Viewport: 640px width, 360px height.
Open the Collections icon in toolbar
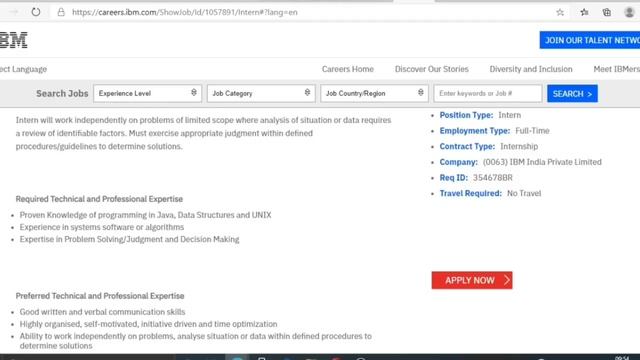pyautogui.click(x=607, y=12)
